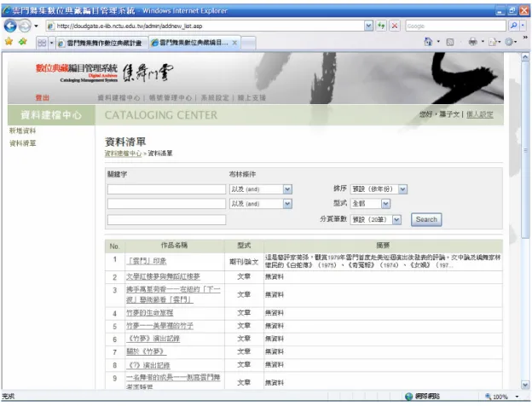Screen dimensions: 532x406
Task: Switch to the 雲門舞集舞作數位典藏計畫 tab
Action: click(102, 43)
